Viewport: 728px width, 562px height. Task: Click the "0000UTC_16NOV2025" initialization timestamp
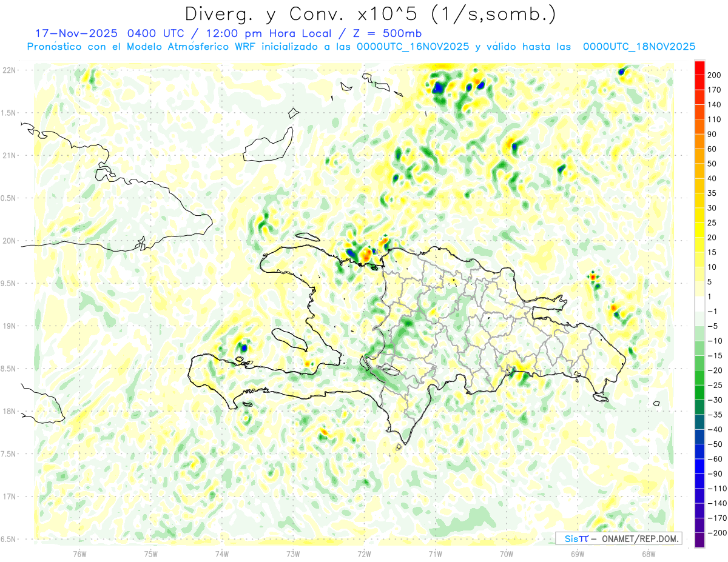[x=413, y=47]
